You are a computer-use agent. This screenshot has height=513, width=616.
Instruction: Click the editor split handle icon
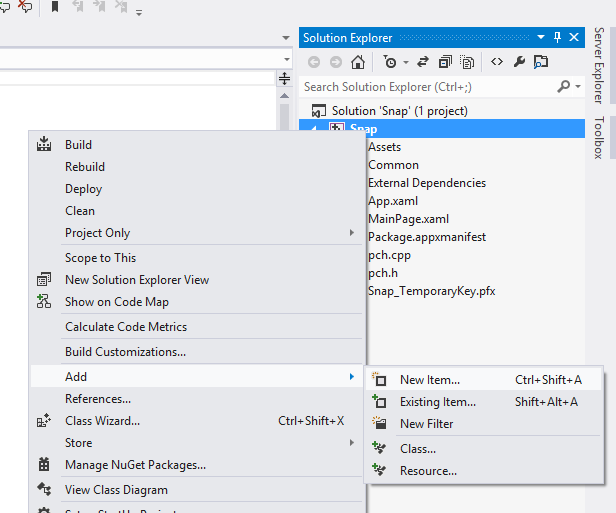pos(285,77)
